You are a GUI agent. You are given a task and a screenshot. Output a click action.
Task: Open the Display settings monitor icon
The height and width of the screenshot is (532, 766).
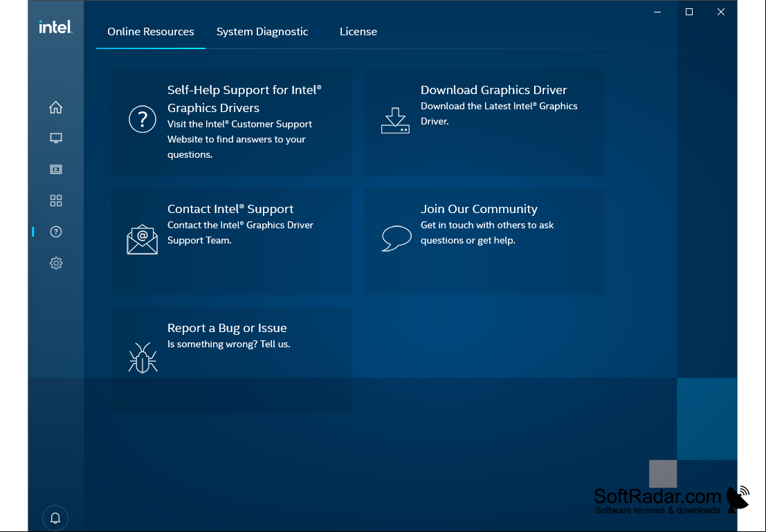click(55, 138)
